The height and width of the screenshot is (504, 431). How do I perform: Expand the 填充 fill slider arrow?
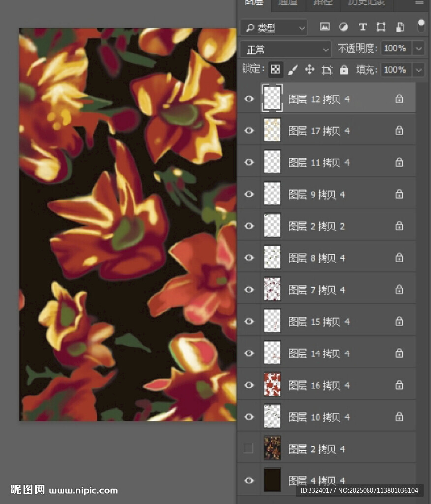[x=419, y=70]
